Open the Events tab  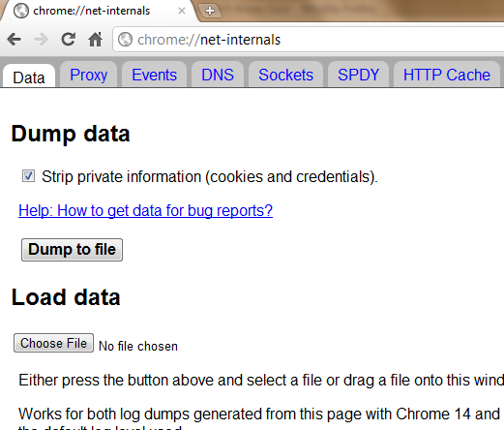click(x=154, y=75)
